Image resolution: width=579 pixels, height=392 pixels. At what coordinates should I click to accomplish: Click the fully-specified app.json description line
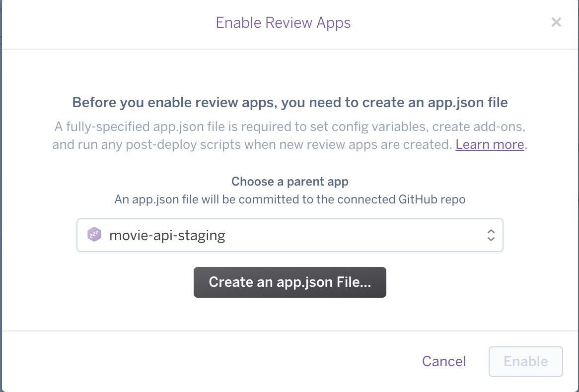tap(289, 127)
